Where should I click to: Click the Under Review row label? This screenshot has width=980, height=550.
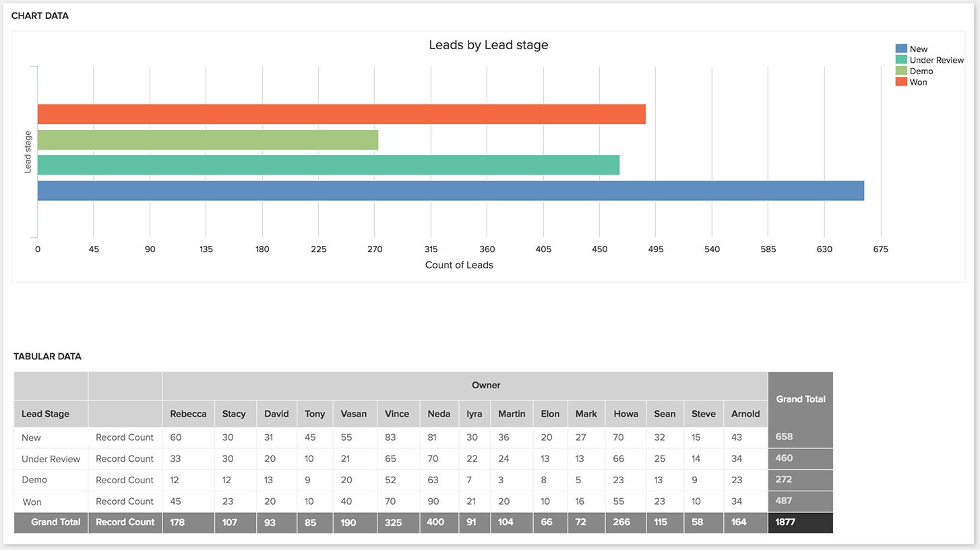[51, 459]
